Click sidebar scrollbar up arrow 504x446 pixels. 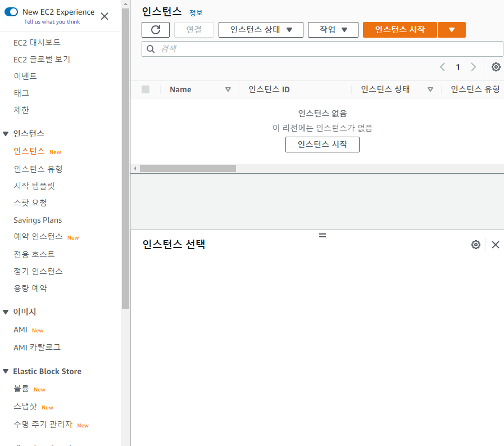click(x=125, y=4)
